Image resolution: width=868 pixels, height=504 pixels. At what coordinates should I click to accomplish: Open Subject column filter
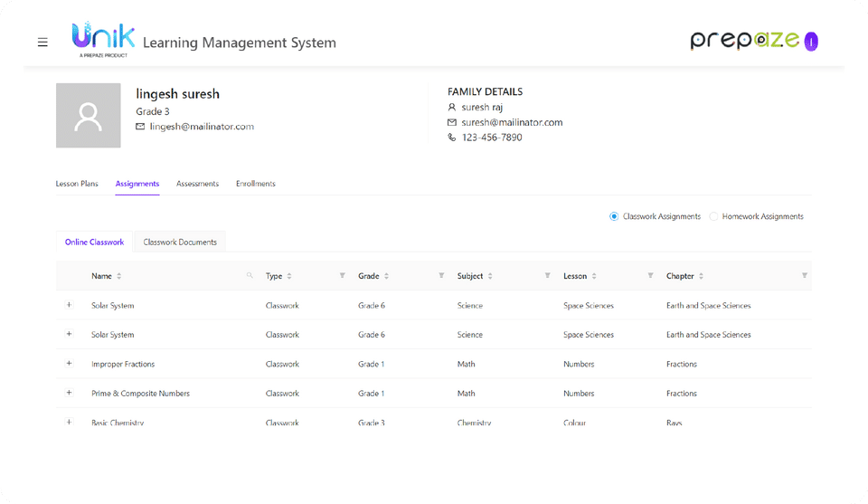click(x=547, y=275)
